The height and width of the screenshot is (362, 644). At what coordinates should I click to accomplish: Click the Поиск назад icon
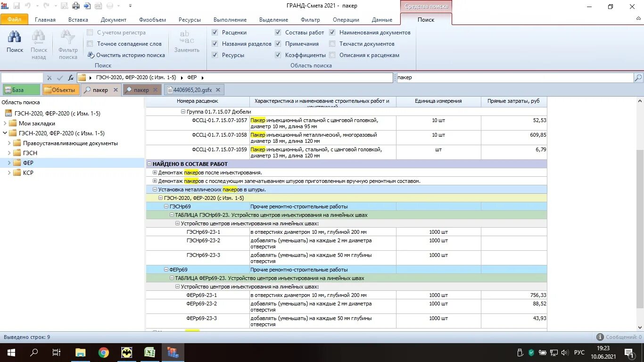coord(39,38)
